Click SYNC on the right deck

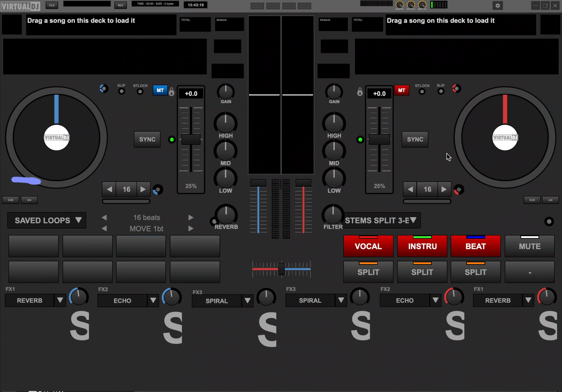click(415, 139)
